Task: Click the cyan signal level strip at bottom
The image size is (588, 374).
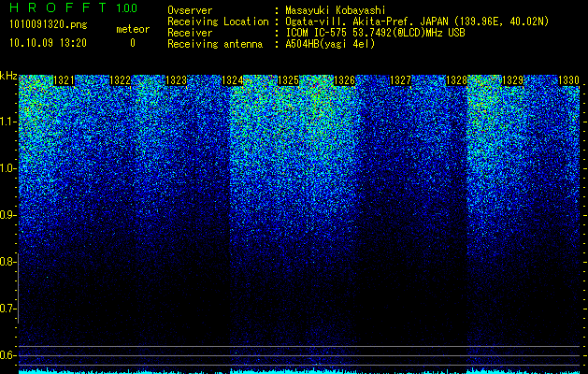Action: coord(299,371)
